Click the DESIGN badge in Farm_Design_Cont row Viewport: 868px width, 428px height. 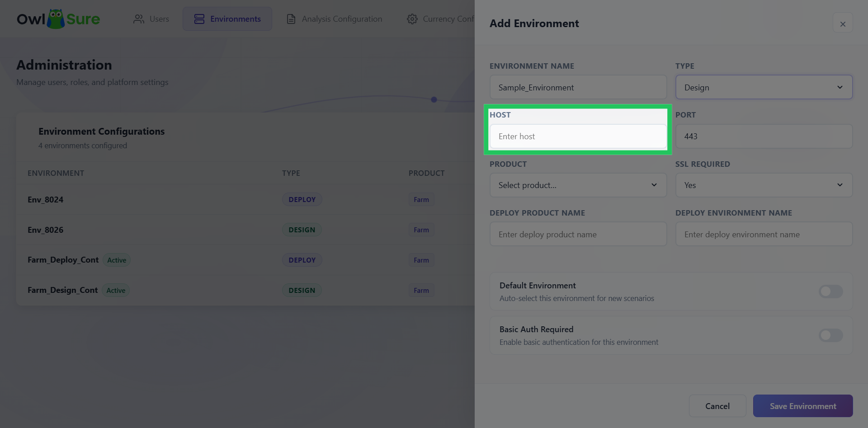pos(302,290)
